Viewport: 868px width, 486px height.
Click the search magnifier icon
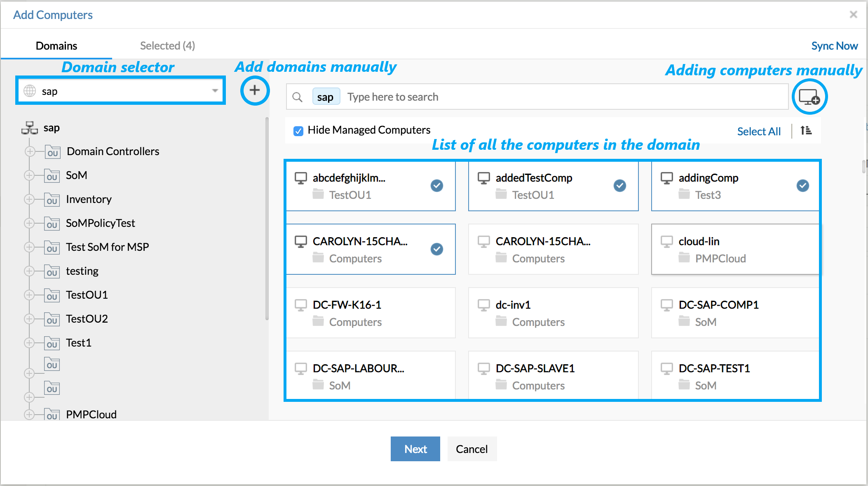click(297, 97)
